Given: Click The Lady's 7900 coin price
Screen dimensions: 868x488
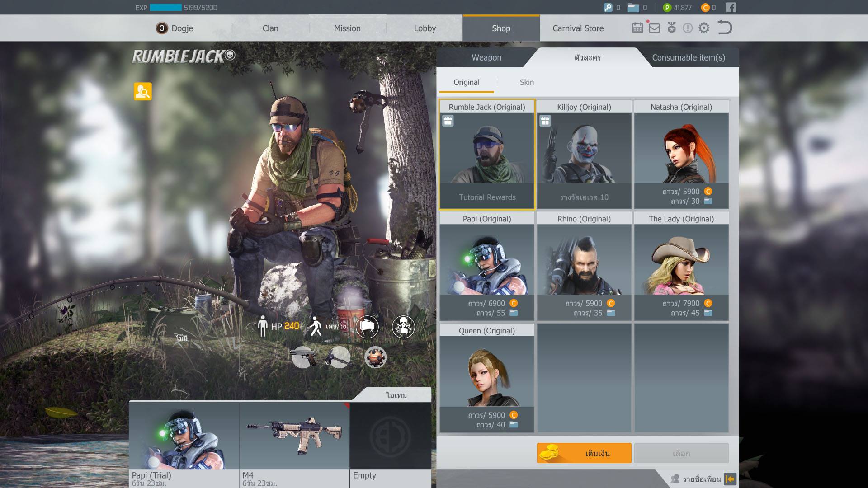Looking at the screenshot, I should tap(687, 303).
